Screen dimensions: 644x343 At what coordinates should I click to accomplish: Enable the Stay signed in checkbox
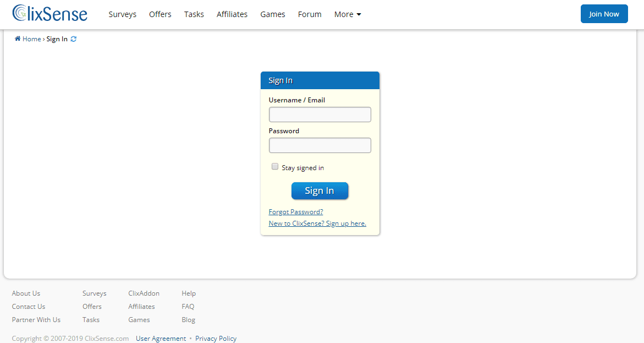(274, 166)
